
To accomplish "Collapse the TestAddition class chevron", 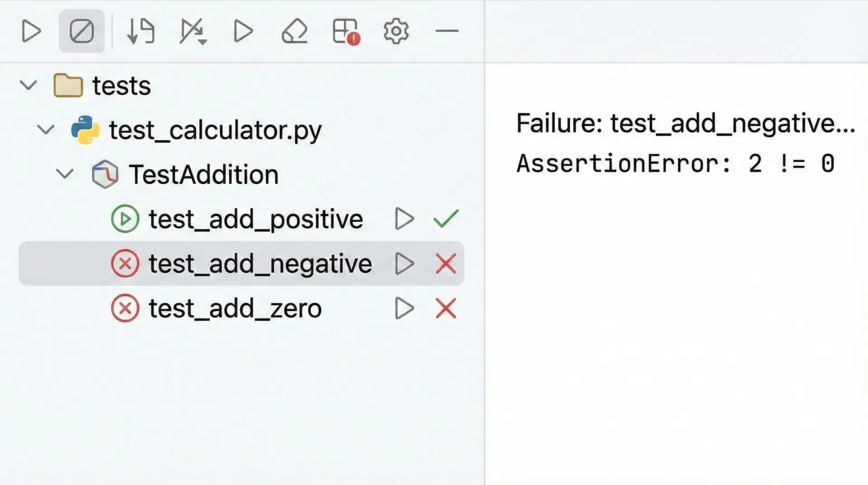I will 65,174.
